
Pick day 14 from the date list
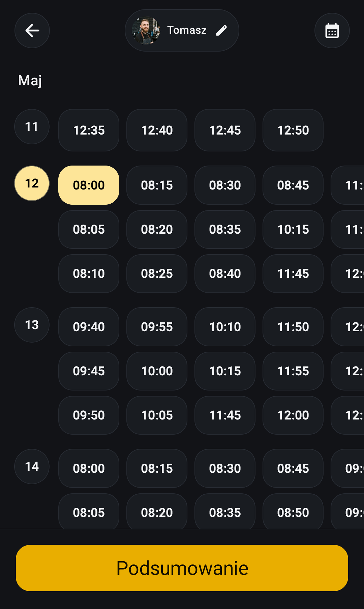tap(32, 466)
